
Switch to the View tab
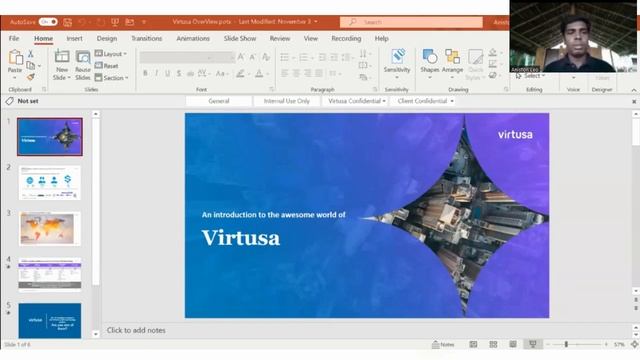[x=311, y=38]
